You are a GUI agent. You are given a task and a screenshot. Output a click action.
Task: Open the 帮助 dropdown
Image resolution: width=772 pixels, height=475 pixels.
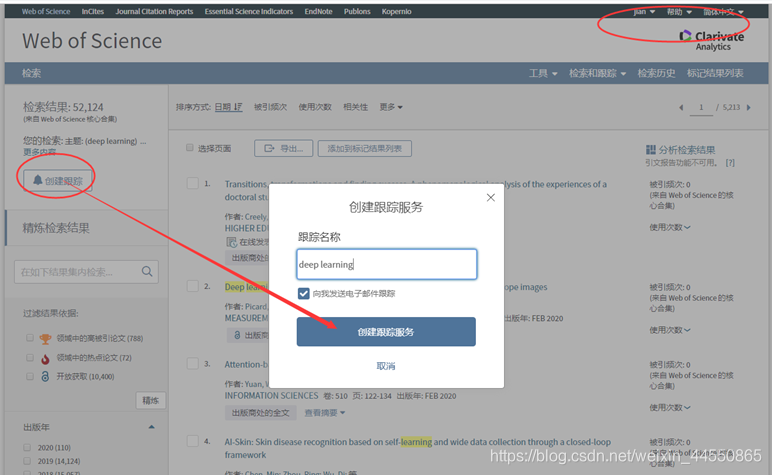[x=679, y=12]
